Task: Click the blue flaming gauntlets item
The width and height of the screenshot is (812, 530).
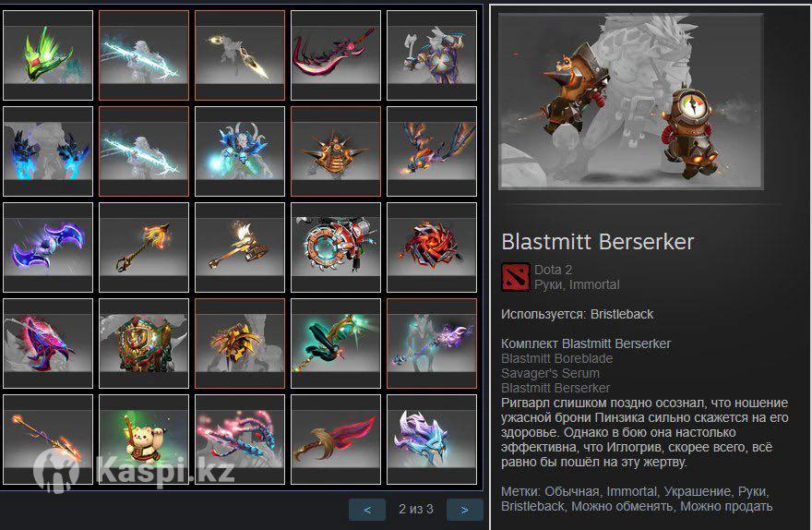Action: point(48,151)
